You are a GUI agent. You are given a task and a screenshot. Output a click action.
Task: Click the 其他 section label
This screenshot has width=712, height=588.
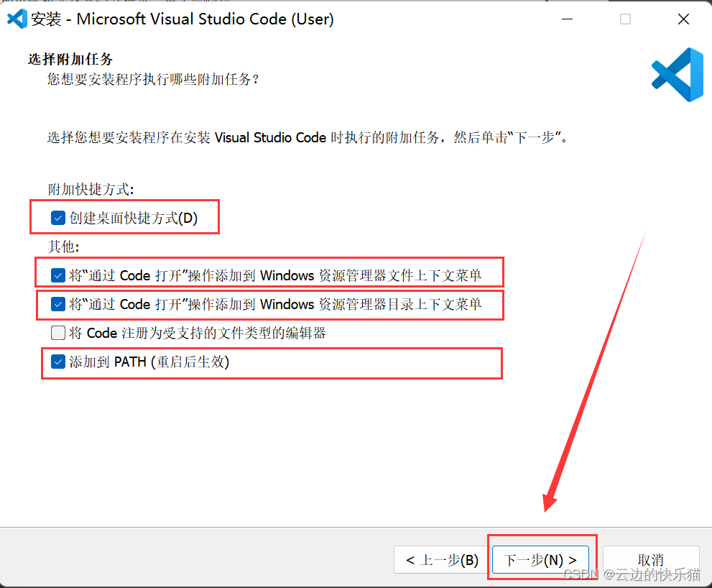(63, 247)
